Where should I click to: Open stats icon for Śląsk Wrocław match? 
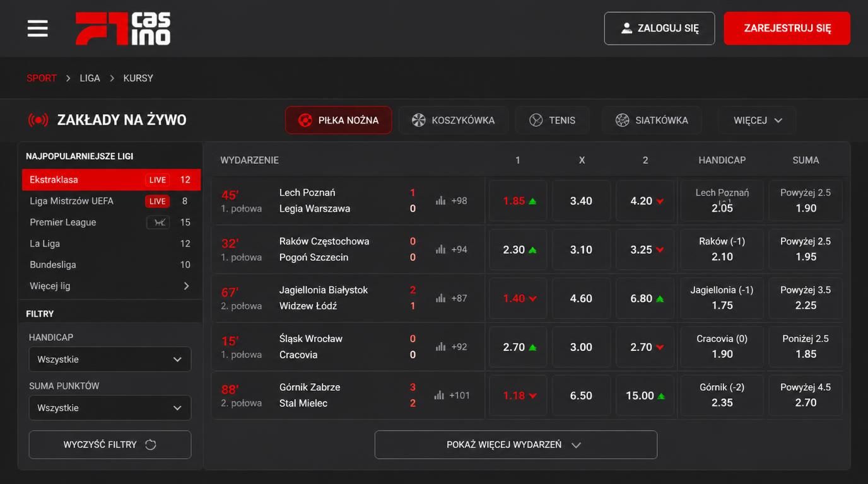pos(440,347)
